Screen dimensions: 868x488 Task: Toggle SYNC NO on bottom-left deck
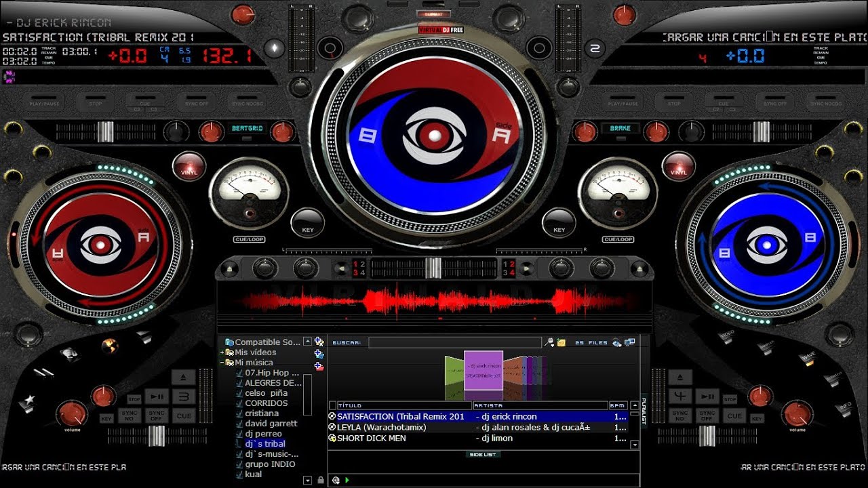point(128,415)
